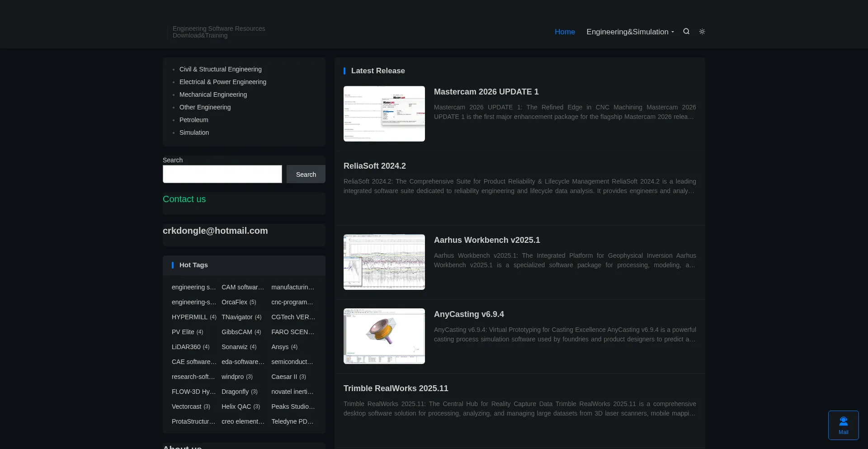Open the Mechanical Engineering category
Viewport: 868px width, 449px height.
point(213,95)
